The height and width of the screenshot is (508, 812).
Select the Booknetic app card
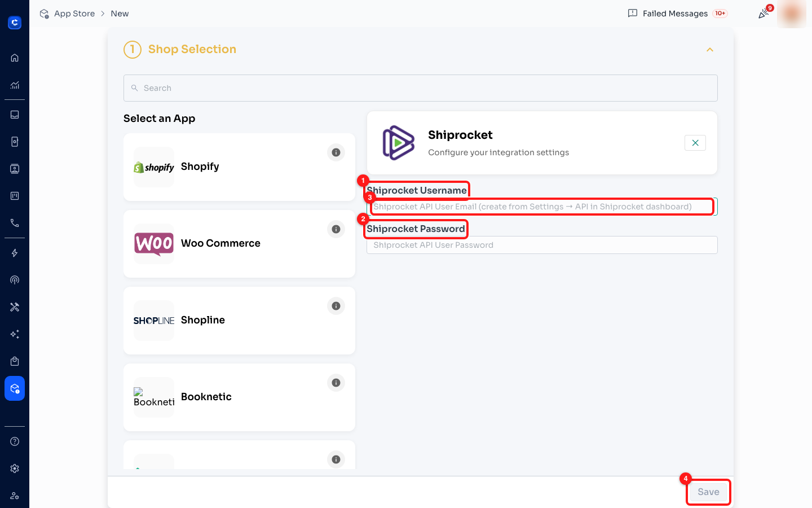(239, 397)
